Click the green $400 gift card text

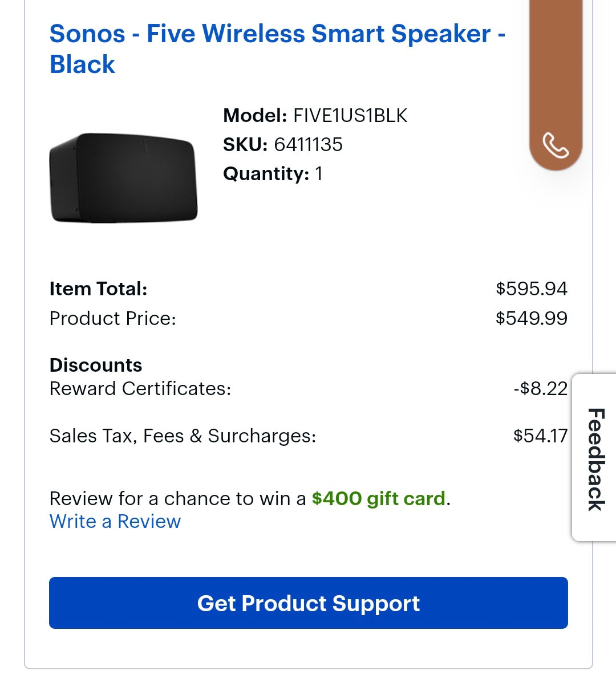(x=378, y=498)
